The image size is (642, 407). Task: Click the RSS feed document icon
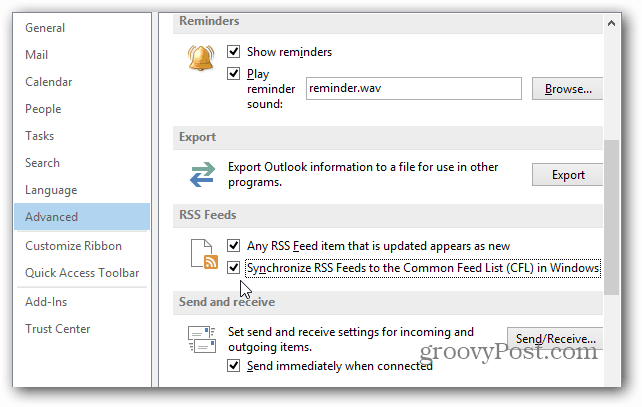204,254
